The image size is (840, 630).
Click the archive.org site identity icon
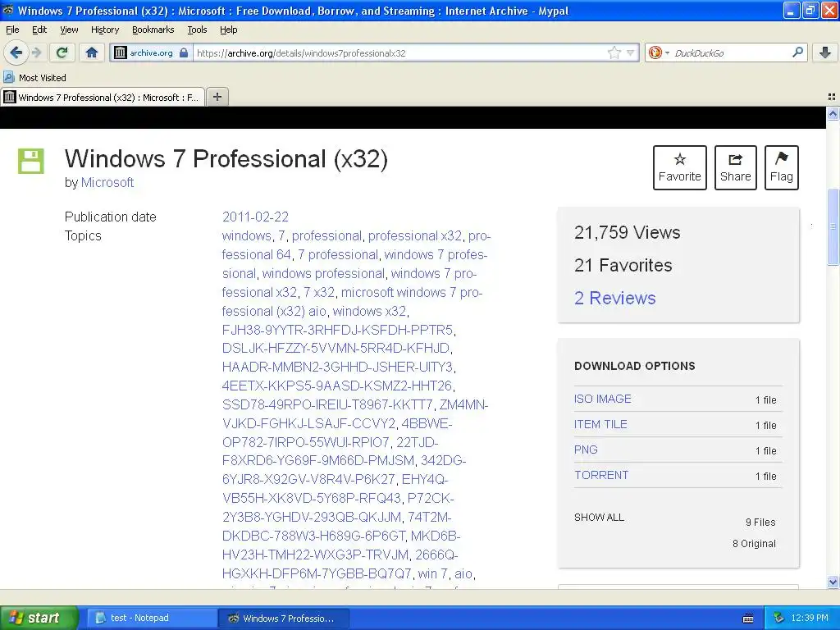pos(121,52)
